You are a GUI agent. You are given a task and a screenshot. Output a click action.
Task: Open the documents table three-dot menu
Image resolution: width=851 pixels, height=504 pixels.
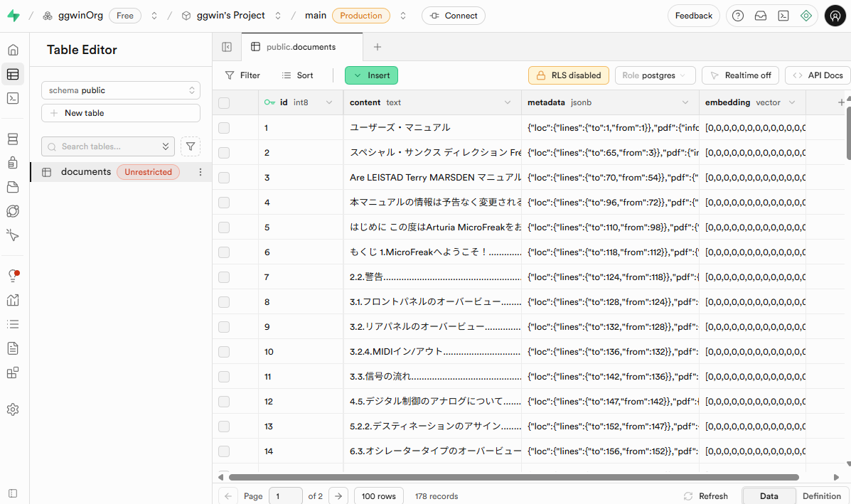[x=200, y=172]
